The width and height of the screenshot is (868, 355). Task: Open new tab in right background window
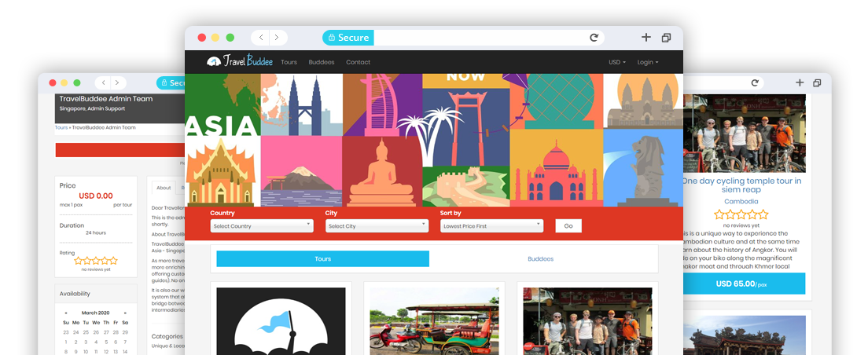pyautogui.click(x=800, y=83)
